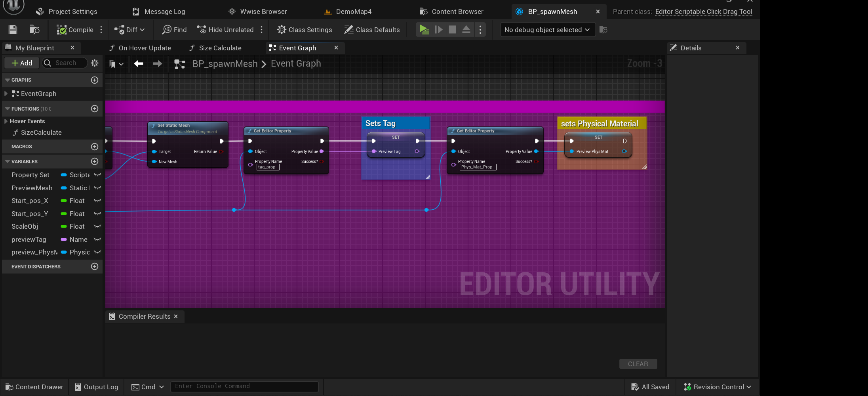Click the CLEAR button in Compiler Results
Viewport: 868px width, 396px height.
coord(638,364)
